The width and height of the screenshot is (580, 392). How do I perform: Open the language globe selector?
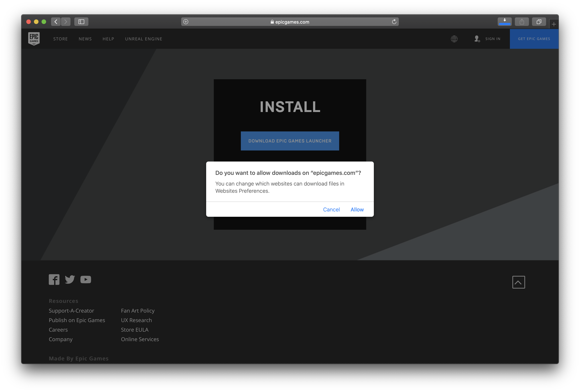pos(454,39)
